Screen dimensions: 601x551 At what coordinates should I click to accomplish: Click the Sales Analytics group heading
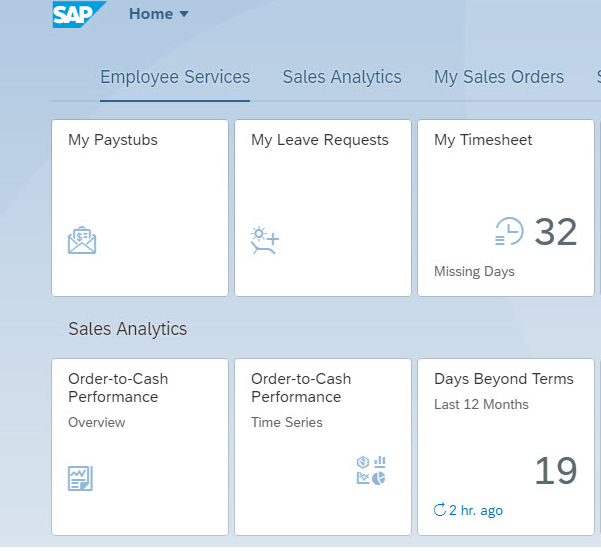(128, 329)
